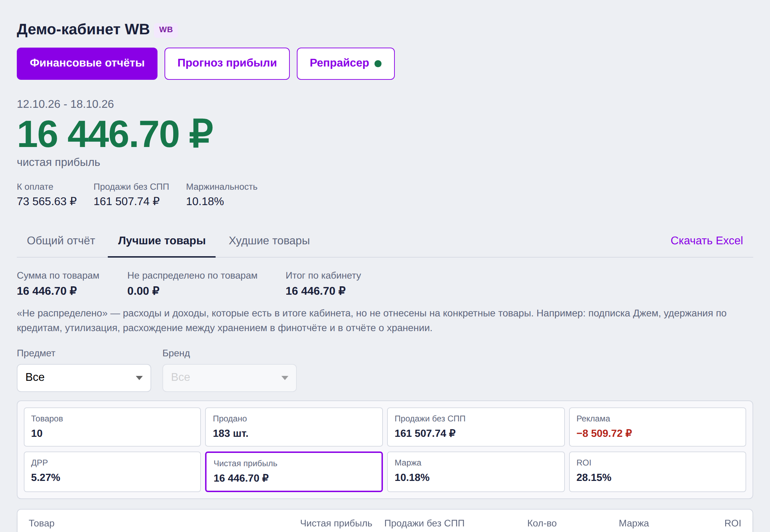The width and height of the screenshot is (770, 532).
Task: Select the Чистая прибыль metric card
Action: coord(294,472)
